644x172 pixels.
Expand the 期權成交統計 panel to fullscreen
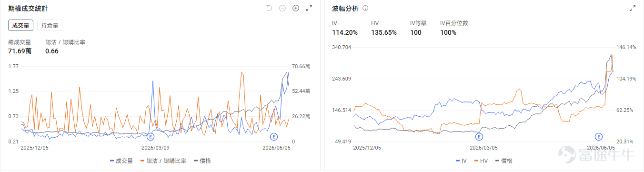[x=309, y=8]
